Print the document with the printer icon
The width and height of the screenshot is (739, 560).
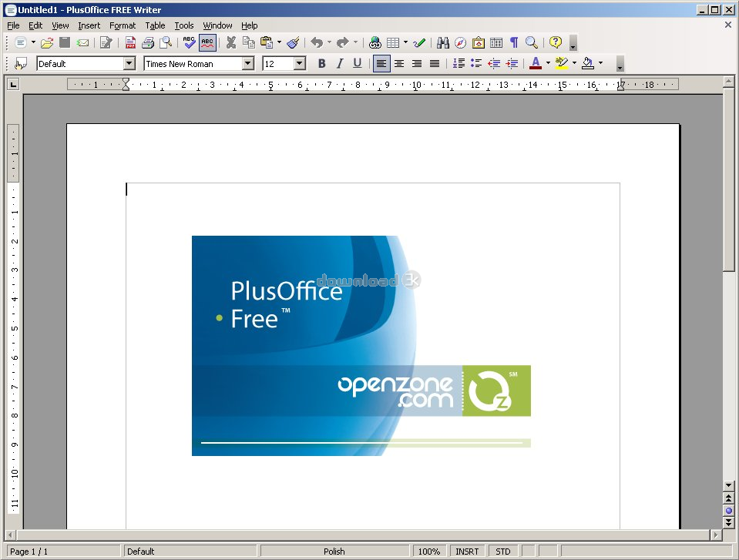point(148,43)
